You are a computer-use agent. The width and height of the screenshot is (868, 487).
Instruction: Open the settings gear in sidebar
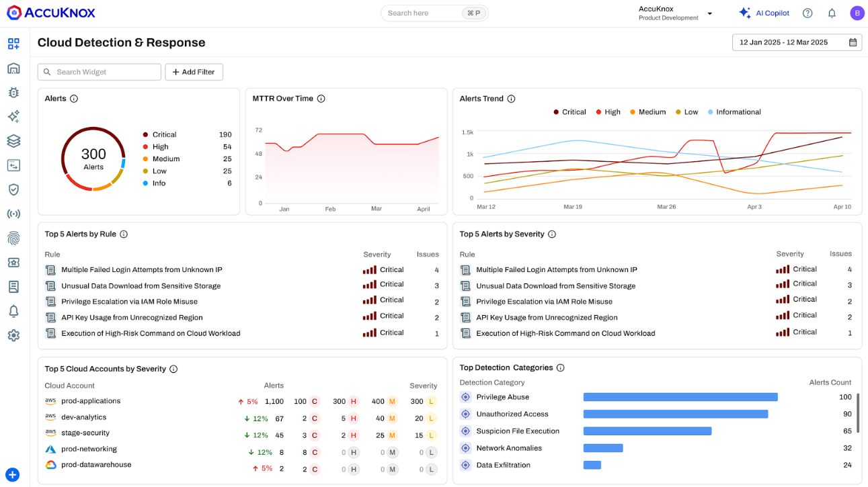tap(13, 335)
